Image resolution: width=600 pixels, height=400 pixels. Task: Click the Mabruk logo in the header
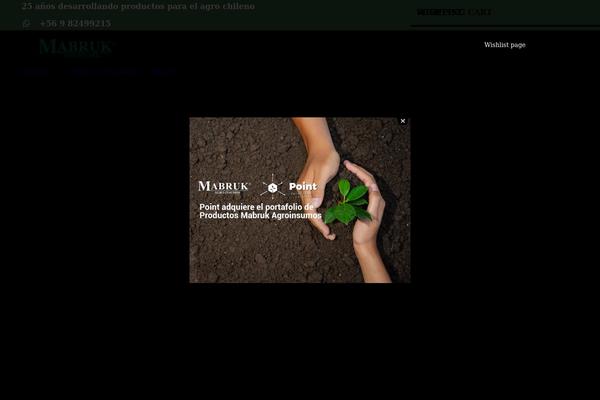pyautogui.click(x=75, y=47)
